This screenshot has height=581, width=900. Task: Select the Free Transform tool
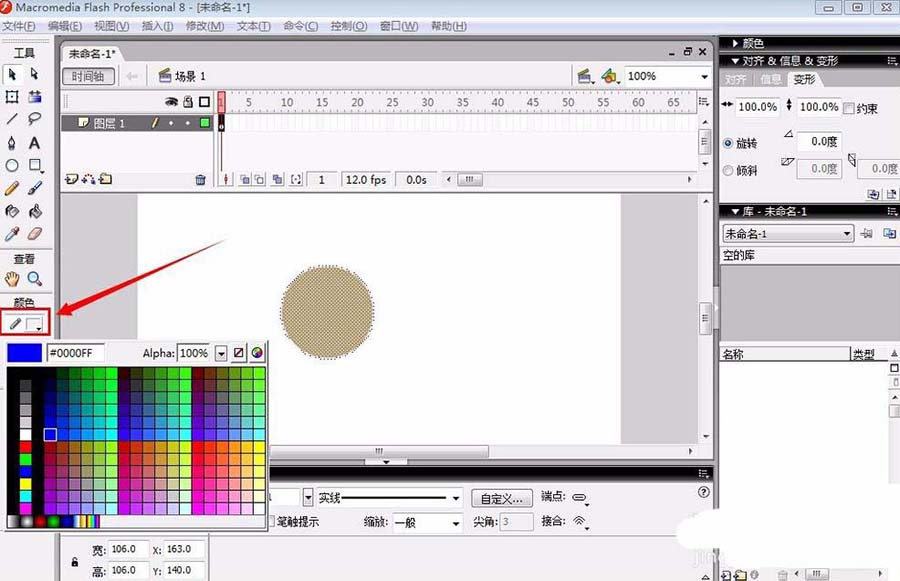12,96
